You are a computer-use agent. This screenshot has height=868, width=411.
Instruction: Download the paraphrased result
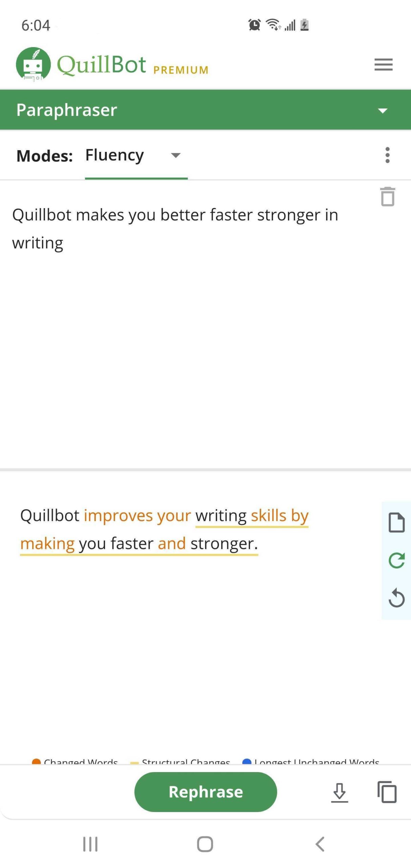click(340, 792)
